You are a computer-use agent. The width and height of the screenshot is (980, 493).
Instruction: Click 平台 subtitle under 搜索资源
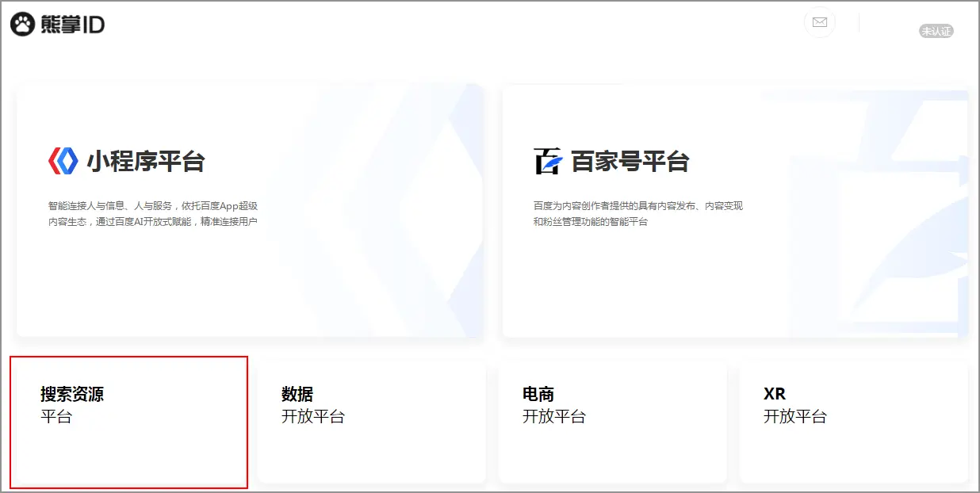point(56,416)
